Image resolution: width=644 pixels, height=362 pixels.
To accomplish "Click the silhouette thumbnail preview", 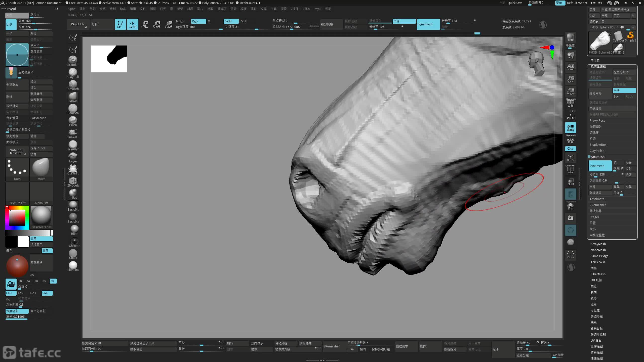I will click(x=109, y=59).
